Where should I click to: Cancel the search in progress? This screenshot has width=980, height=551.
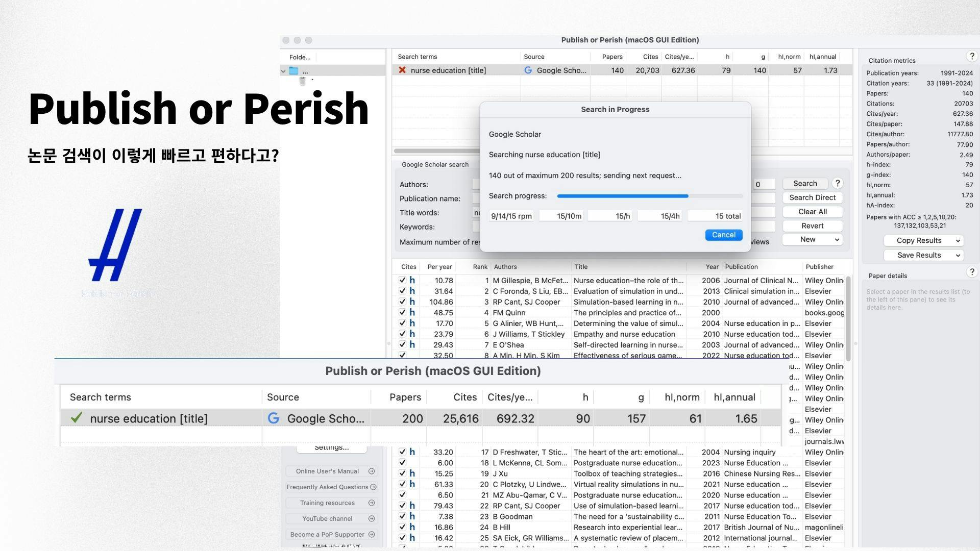point(723,235)
